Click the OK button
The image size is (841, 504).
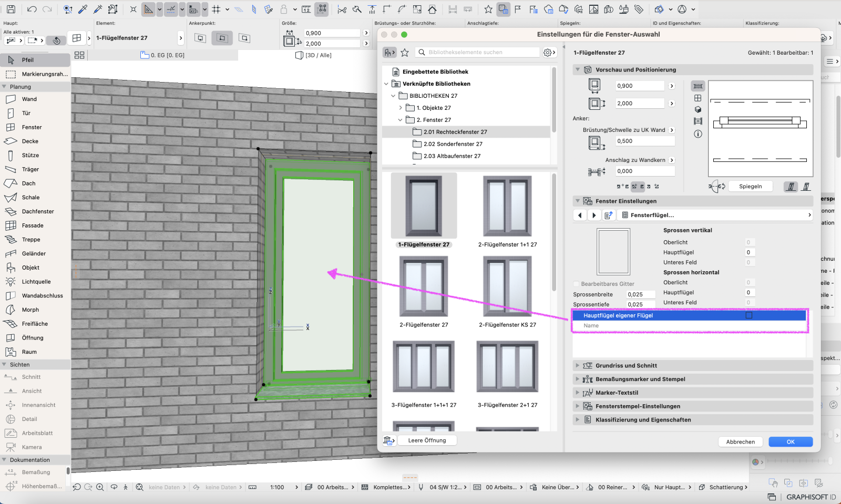pyautogui.click(x=791, y=441)
